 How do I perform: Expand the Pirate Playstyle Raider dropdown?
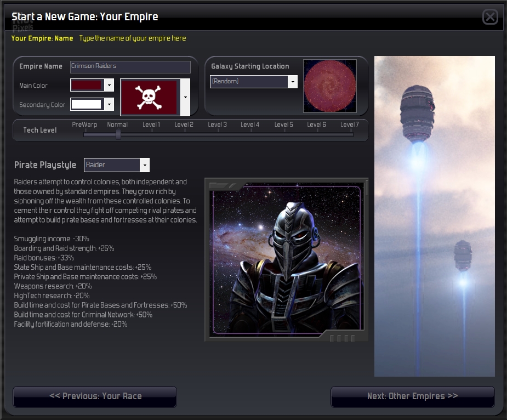pos(145,165)
